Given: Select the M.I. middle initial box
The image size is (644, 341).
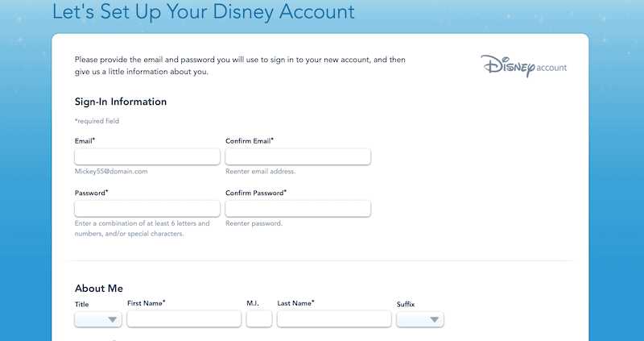Looking at the screenshot, I should [259, 318].
